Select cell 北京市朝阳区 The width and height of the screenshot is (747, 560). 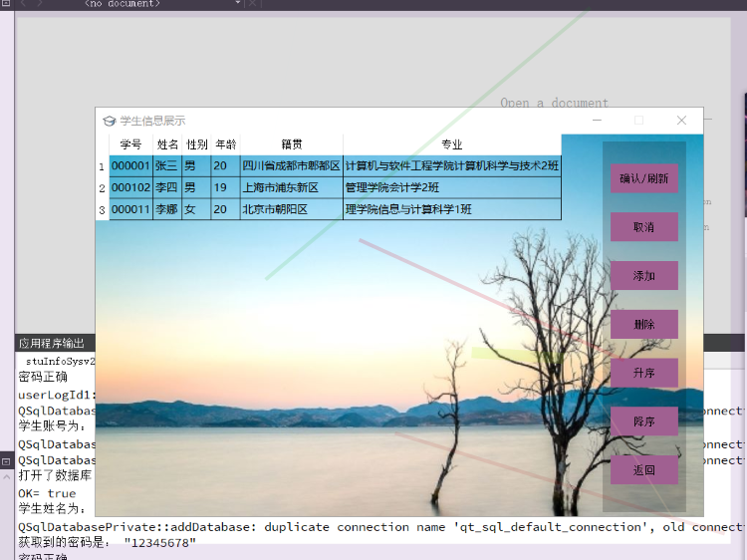[292, 209]
